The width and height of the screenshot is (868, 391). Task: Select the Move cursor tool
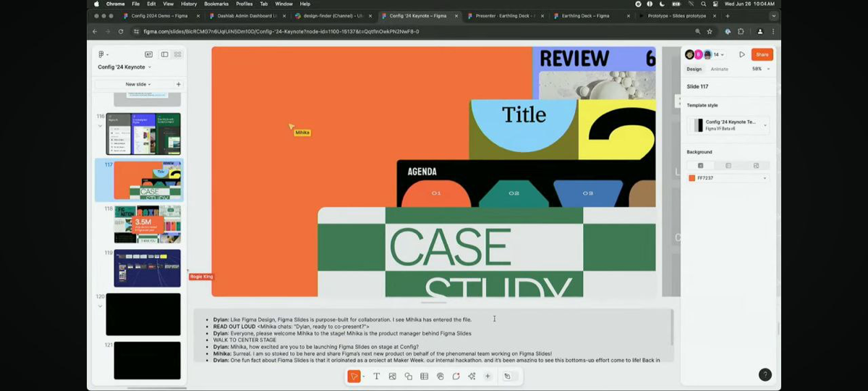pos(354,377)
